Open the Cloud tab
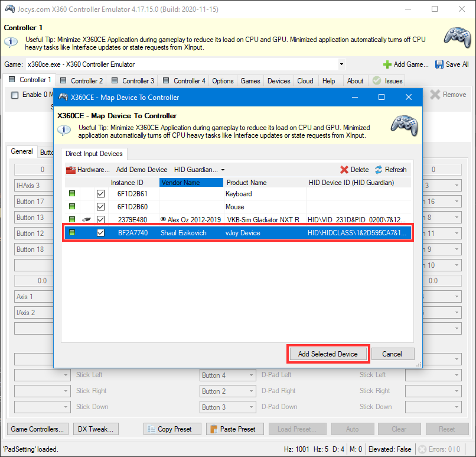The image size is (476, 457). [305, 81]
